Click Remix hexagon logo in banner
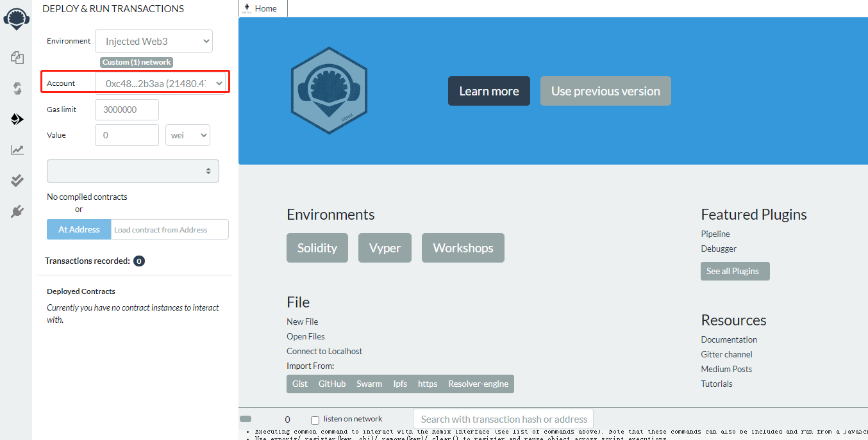 point(329,90)
